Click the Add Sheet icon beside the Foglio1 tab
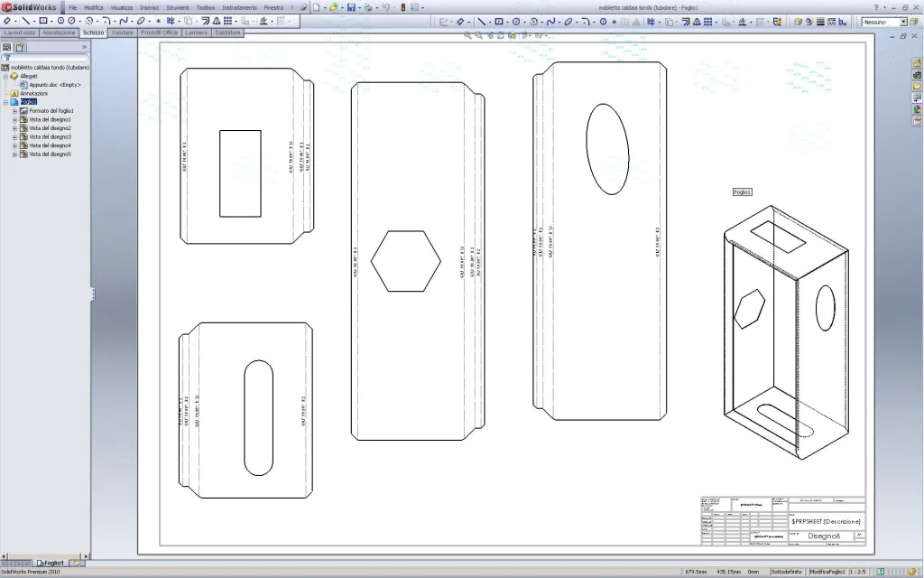 pos(77,564)
